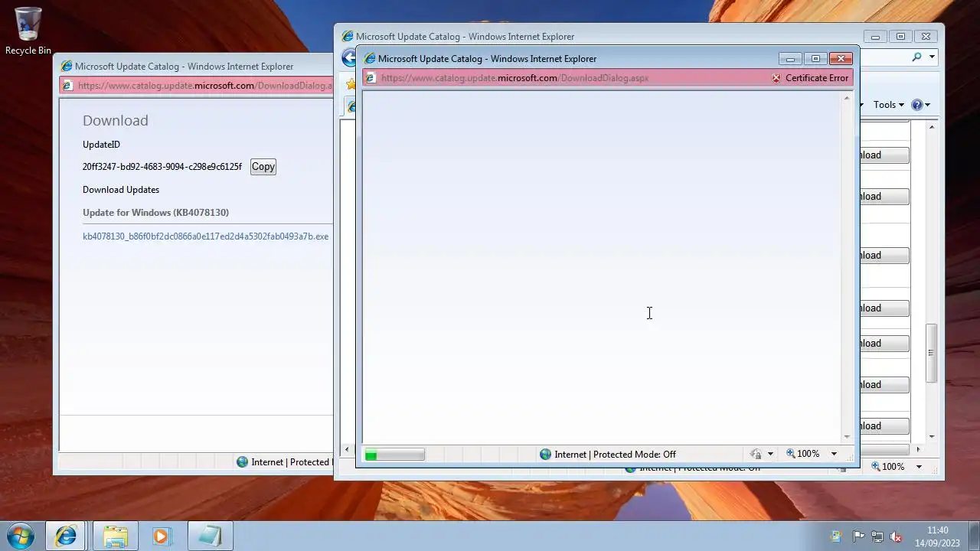Click middle window vertical scrollbar down arrow

click(x=932, y=436)
